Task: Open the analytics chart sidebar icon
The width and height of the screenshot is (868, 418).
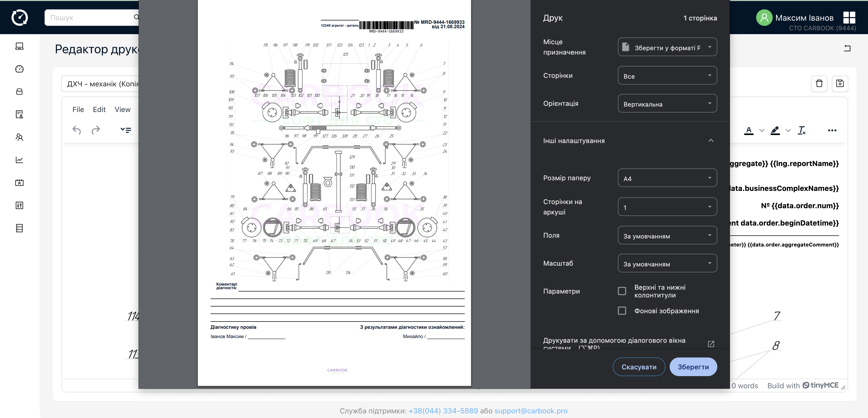Action: 19,160
